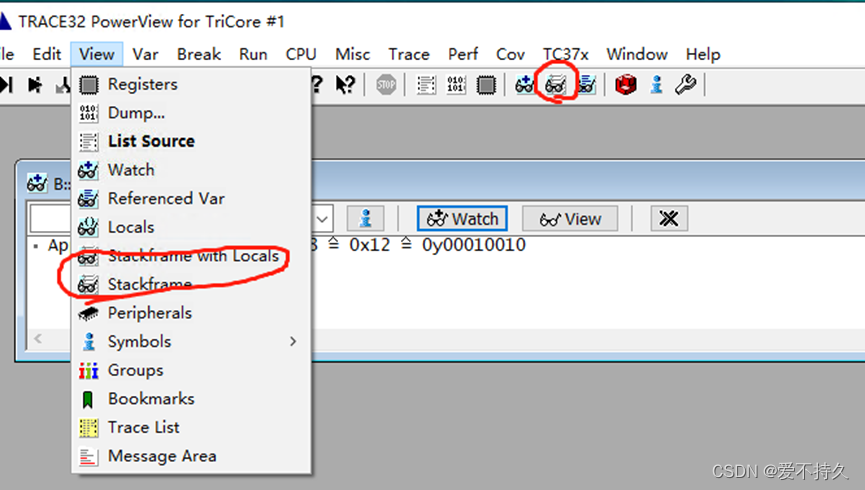Click the View button in the watch window

(570, 219)
